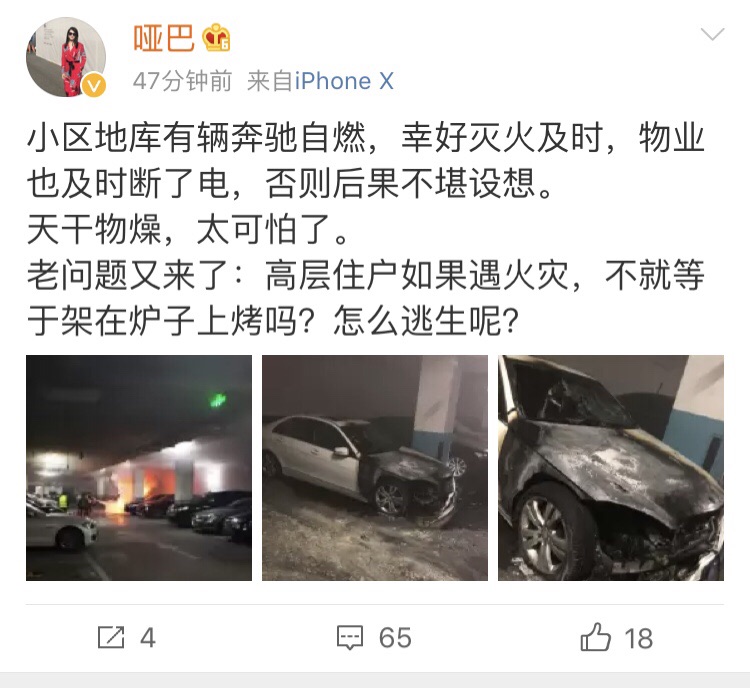The height and width of the screenshot is (688, 750).
Task: Click the 47分钟前 timestamp
Action: [x=182, y=81]
